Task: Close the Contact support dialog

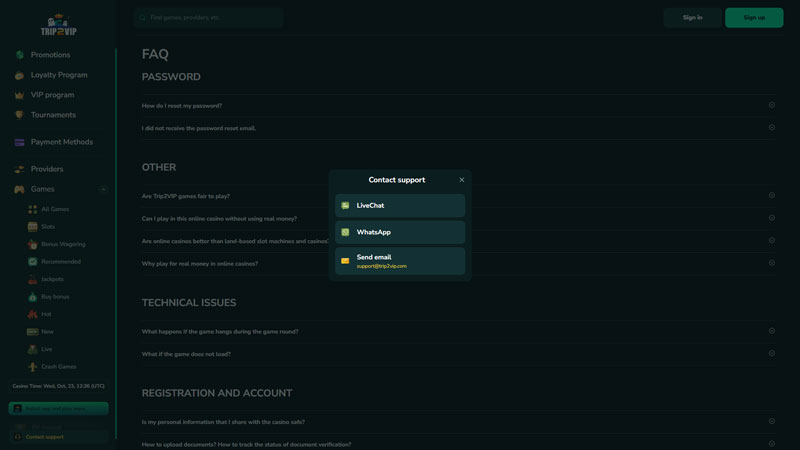Action: point(462,180)
